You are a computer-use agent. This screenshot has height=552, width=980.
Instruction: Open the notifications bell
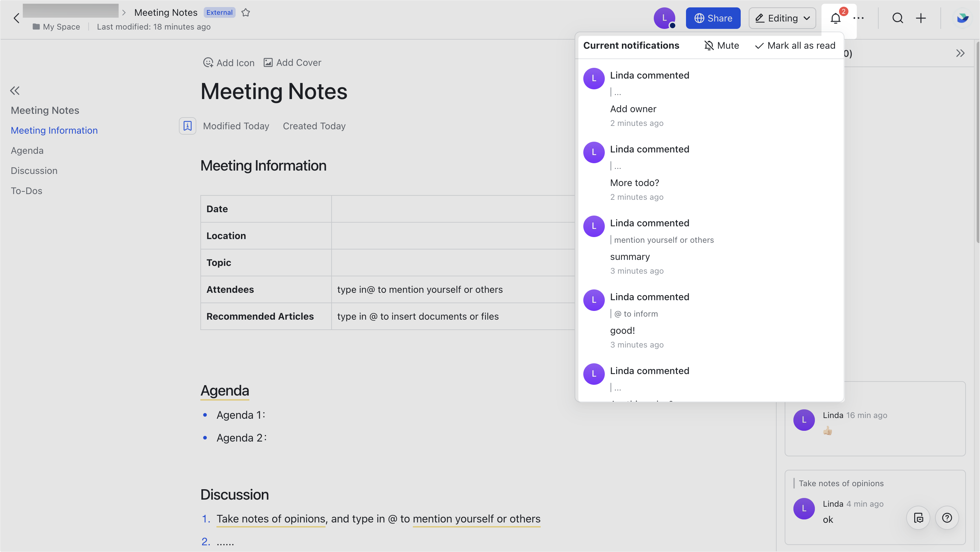click(x=835, y=18)
